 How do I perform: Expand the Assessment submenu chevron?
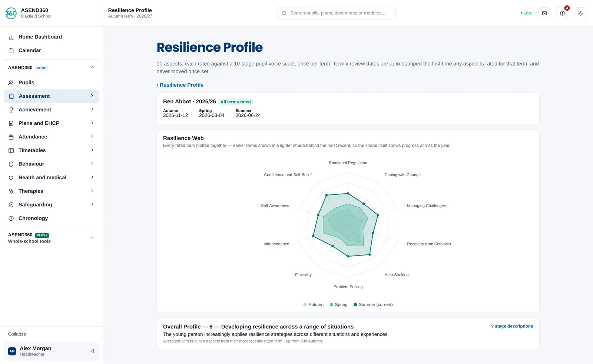tap(92, 96)
